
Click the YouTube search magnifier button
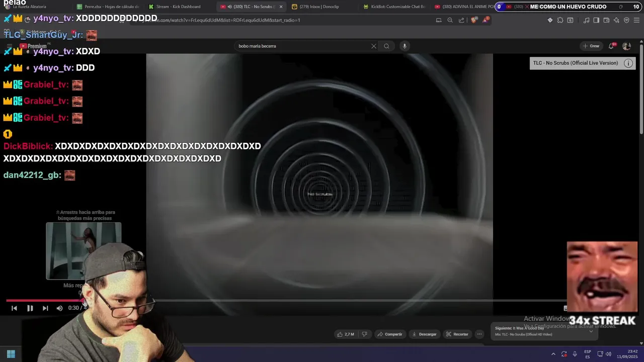386,46
